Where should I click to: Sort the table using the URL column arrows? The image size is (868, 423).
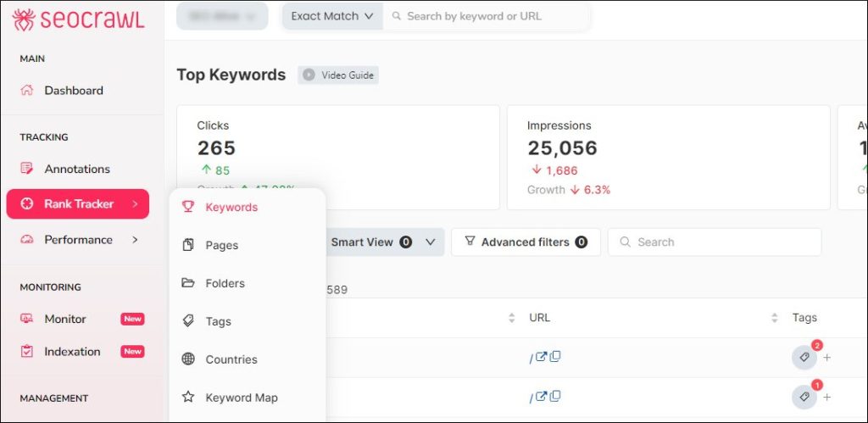pyautogui.click(x=775, y=318)
